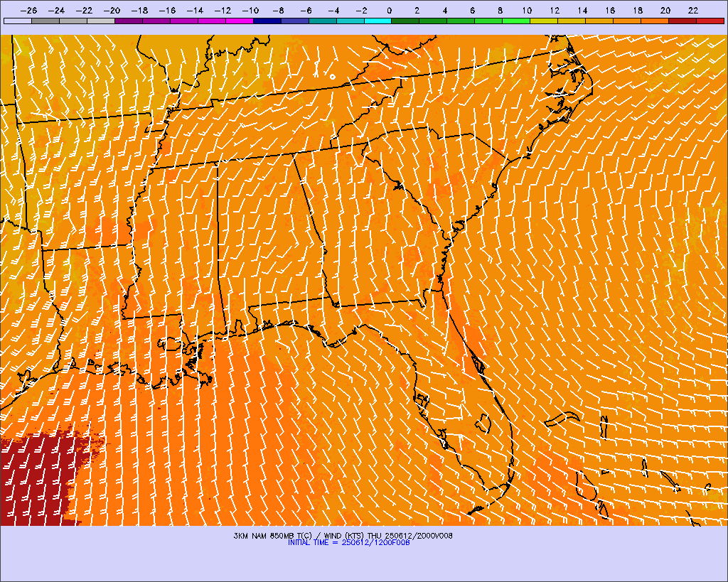The height and width of the screenshot is (582, 728).
Task: Click the 16 legend label
Action: tap(610, 11)
